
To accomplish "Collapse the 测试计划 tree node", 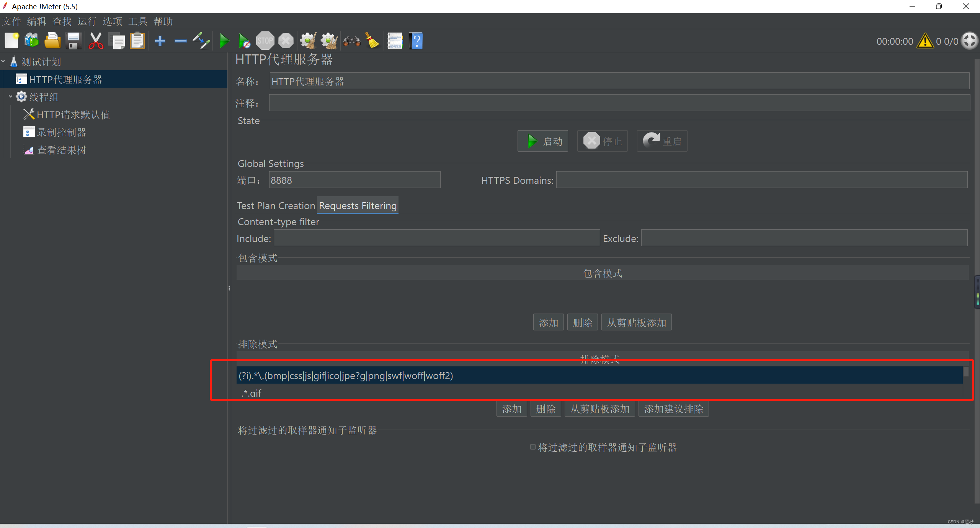I will pyautogui.click(x=3, y=61).
